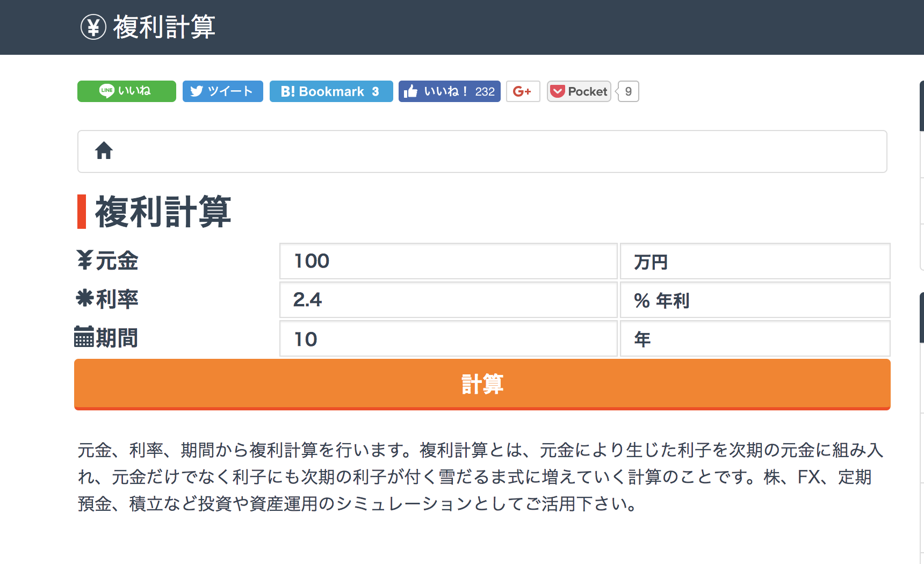Click the B! Bookmark button
Screen dimensions: 924x564
click(x=331, y=91)
